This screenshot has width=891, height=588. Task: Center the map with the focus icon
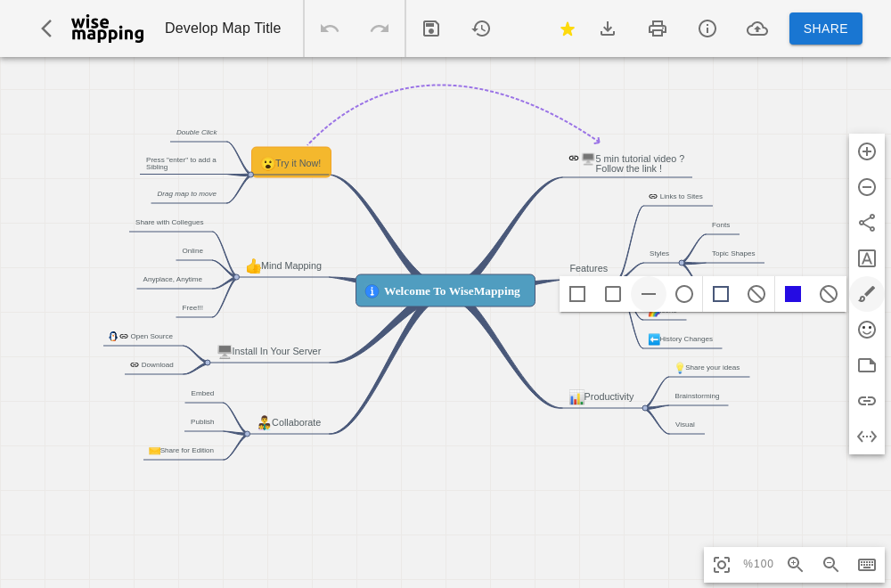(x=722, y=565)
